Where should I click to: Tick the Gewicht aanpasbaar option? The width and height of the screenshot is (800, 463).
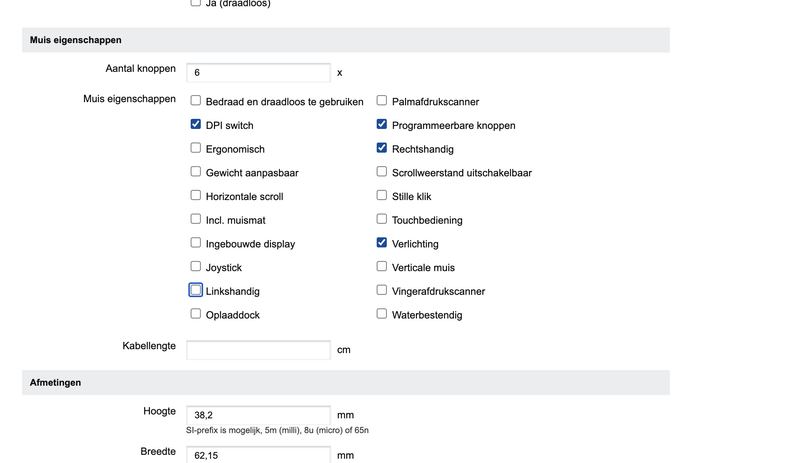coord(196,172)
